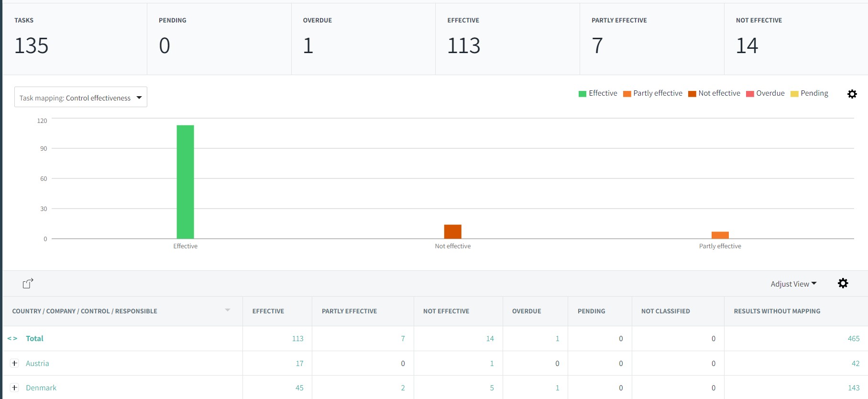868x399 pixels.
Task: Open table settings gear icon
Action: click(843, 283)
